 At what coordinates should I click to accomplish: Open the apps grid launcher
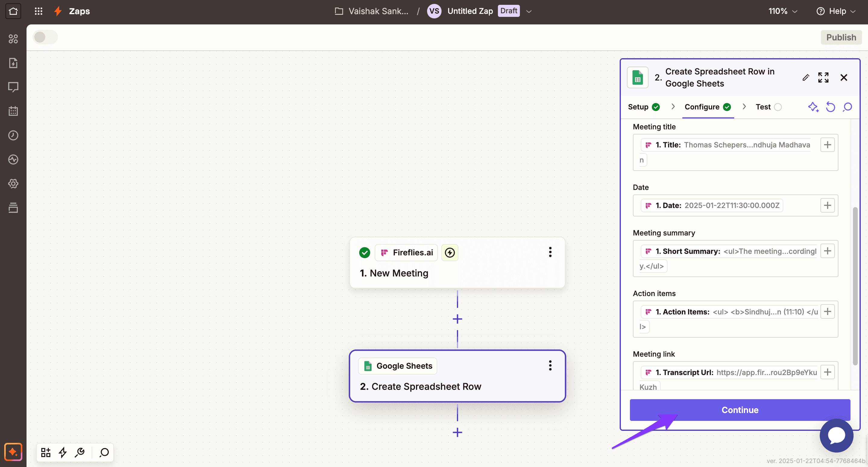click(38, 11)
